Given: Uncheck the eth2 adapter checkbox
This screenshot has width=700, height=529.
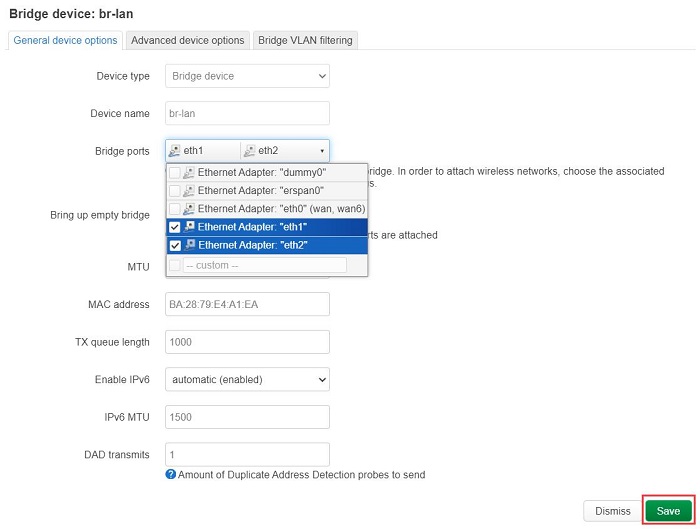Looking at the screenshot, I should (175, 245).
